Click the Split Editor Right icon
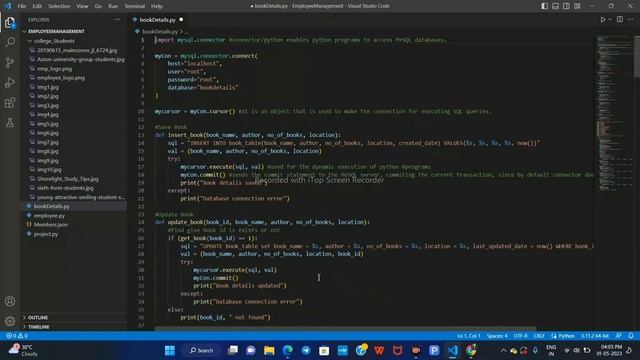The image size is (640, 360). (x=620, y=20)
